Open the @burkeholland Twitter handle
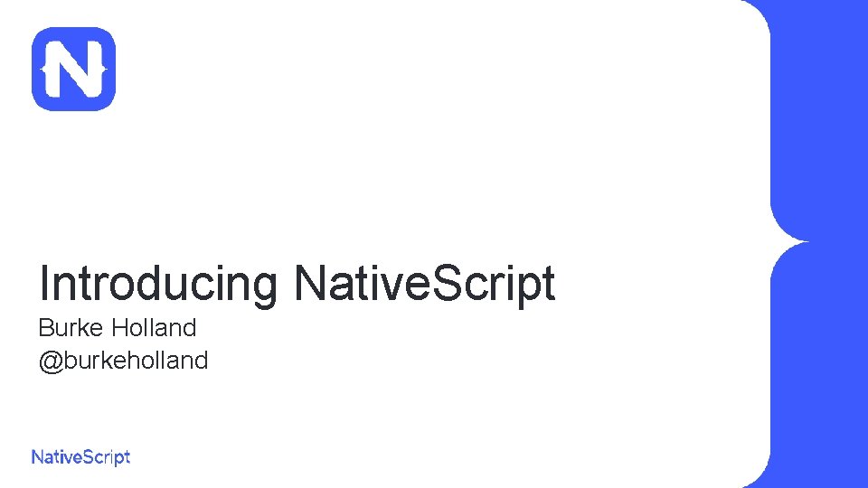 coord(124,361)
